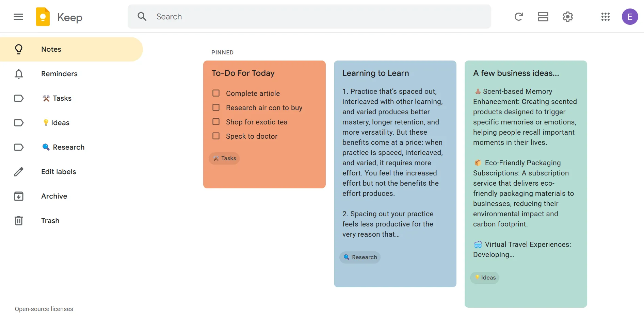Viewport: 644px width, 322px height.
Task: Open the Reminders bell section
Action: pyautogui.click(x=59, y=73)
